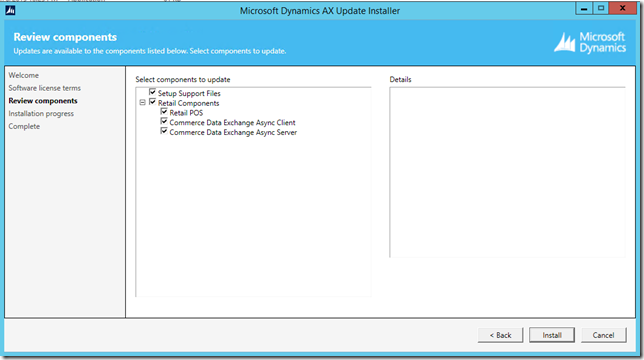Click the Dynamics AX icon in title bar
The image size is (644, 360).
point(10,10)
